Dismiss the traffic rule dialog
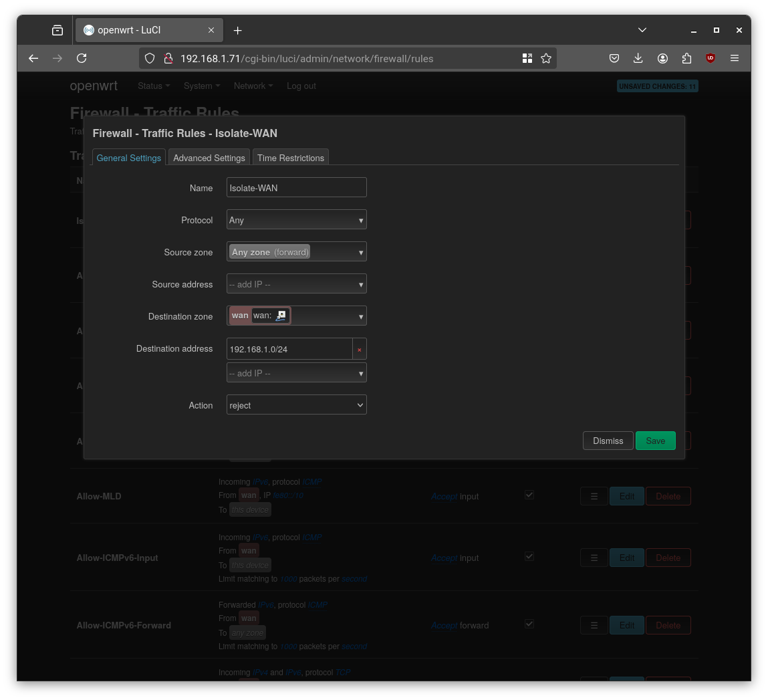 coord(608,441)
